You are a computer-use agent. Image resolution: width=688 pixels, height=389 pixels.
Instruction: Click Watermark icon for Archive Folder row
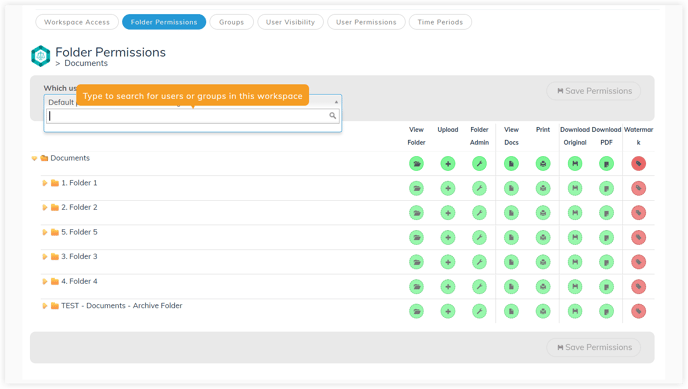tap(638, 311)
